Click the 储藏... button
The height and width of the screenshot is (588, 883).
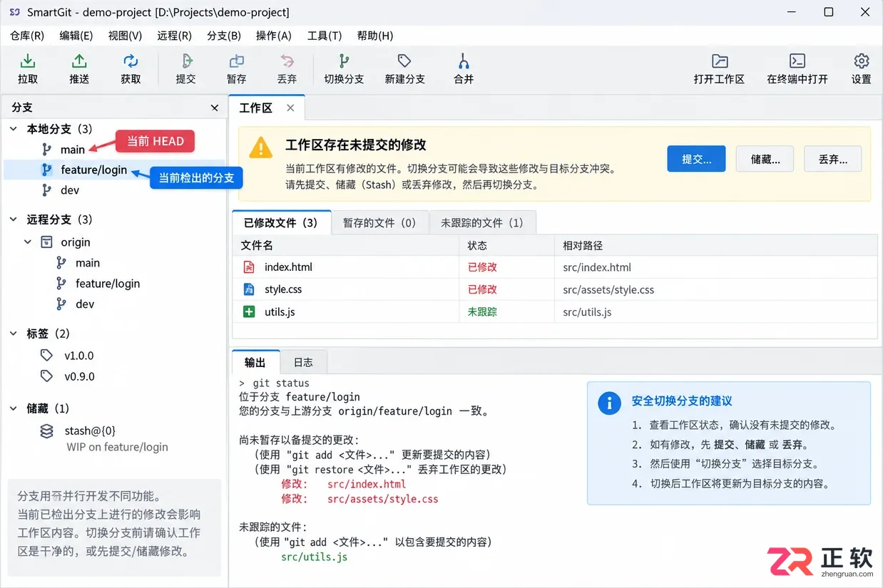(765, 159)
